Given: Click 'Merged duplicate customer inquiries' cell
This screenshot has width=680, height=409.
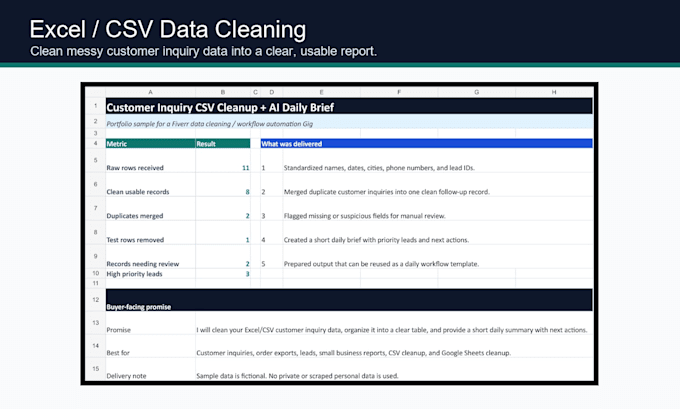Looking at the screenshot, I should pyautogui.click(x=438, y=185).
